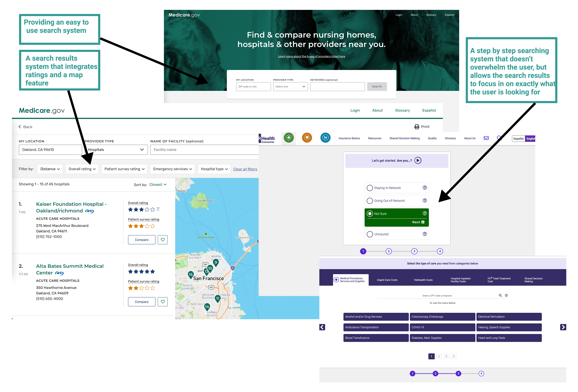Click the Medical Procedures plus icon
Image resolution: width=578 pixels, height=392 pixels.
click(336, 280)
